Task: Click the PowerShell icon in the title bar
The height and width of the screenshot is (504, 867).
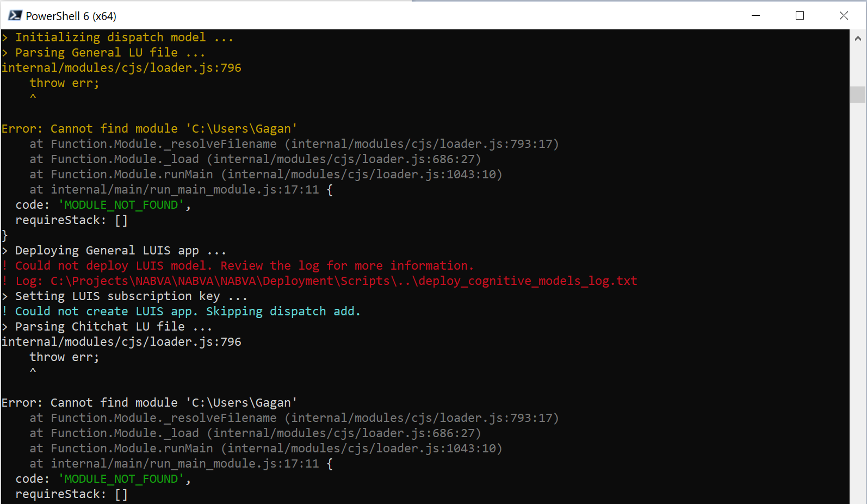Action: 15,16
